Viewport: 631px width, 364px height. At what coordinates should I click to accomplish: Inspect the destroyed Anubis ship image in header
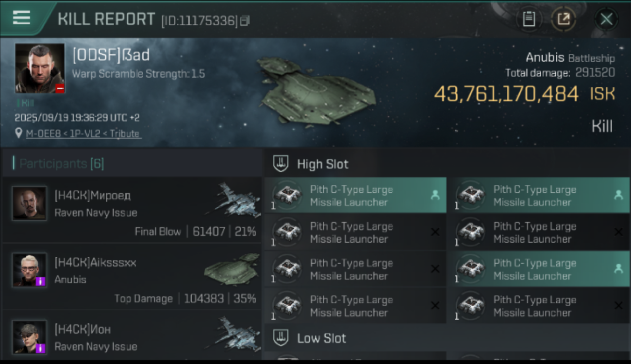(315, 90)
